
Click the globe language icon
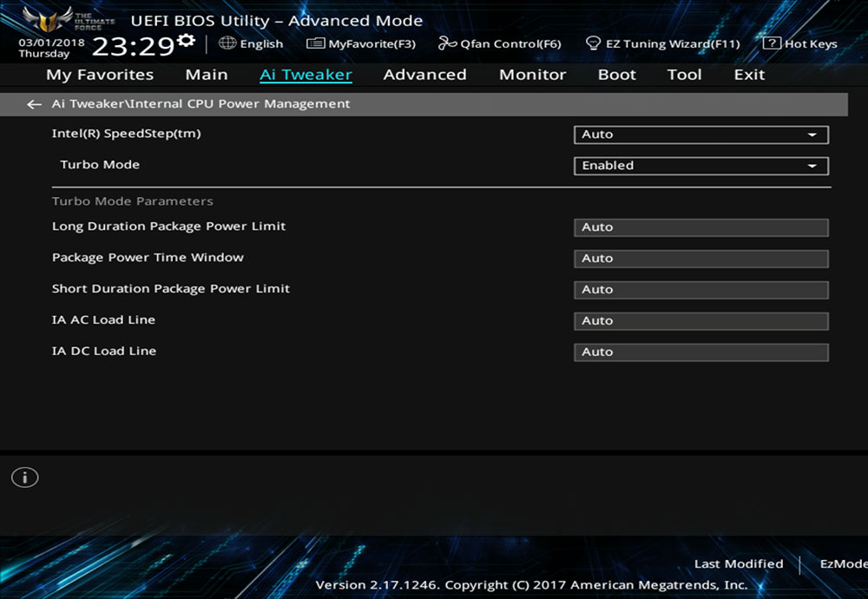(x=227, y=43)
